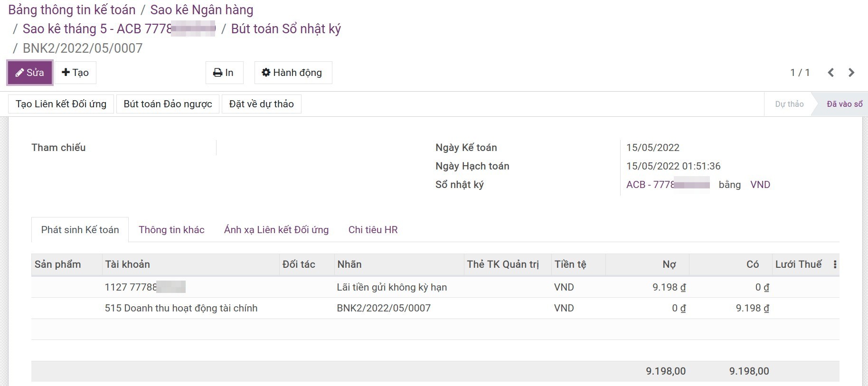Open column options kebab menu
This screenshot has width=868, height=386.
[835, 264]
